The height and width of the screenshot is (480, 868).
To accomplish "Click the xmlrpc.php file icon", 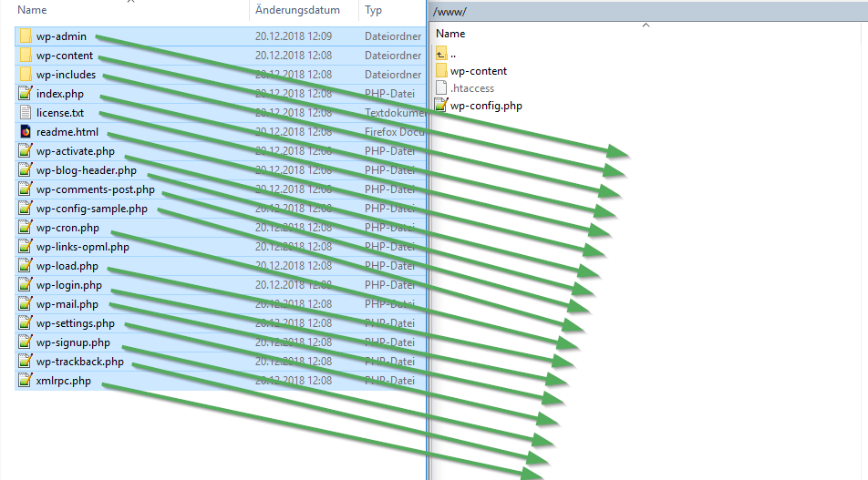I will coord(26,381).
